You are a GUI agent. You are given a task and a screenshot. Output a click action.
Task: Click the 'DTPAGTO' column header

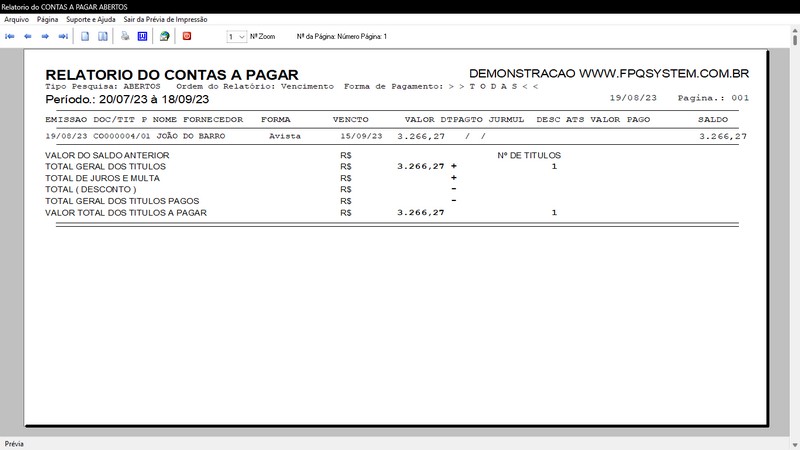[462, 120]
